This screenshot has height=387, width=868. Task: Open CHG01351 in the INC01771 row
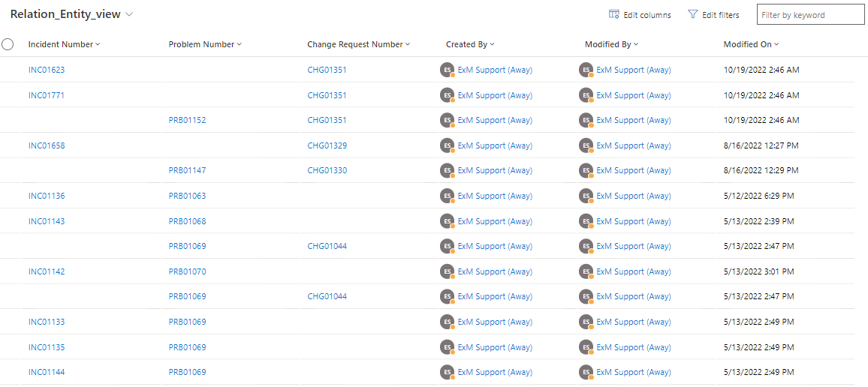pos(327,95)
